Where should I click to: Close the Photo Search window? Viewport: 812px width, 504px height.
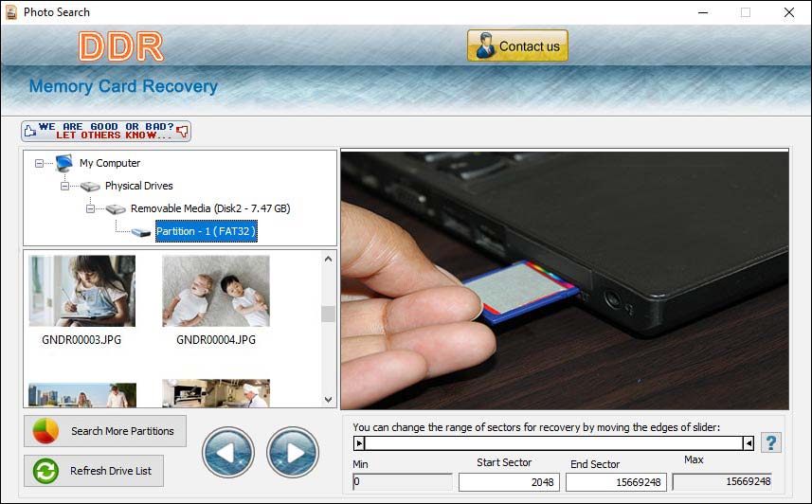point(788,12)
